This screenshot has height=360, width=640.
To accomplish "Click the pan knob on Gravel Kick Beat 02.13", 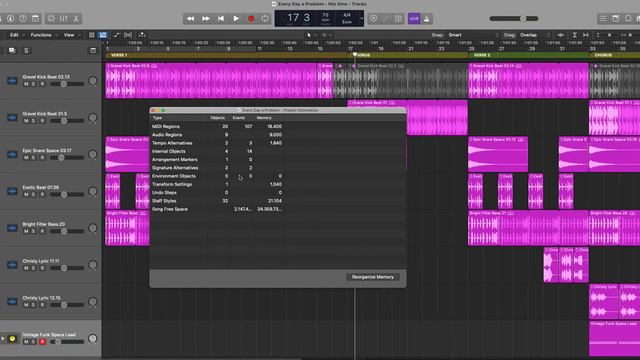I will (93, 81).
